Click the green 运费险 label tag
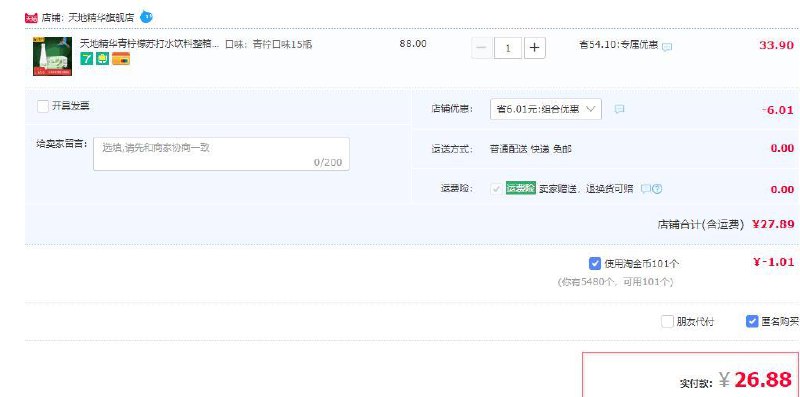The height and width of the screenshot is (397, 800). (x=520, y=188)
